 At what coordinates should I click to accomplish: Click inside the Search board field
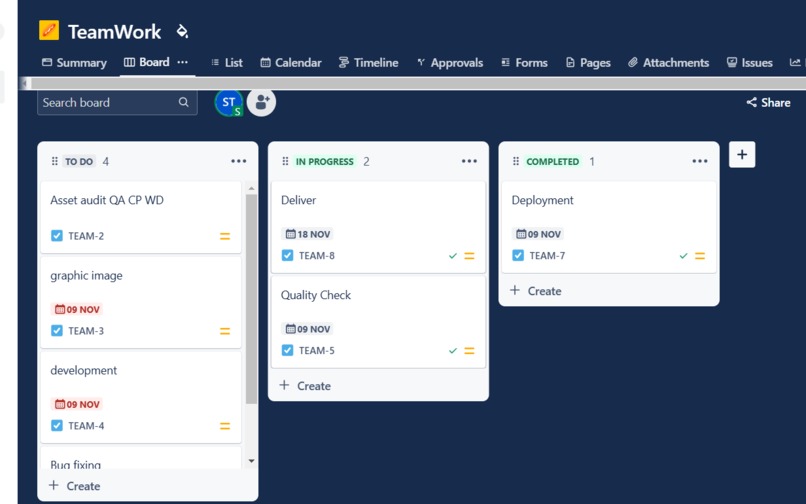point(117,102)
